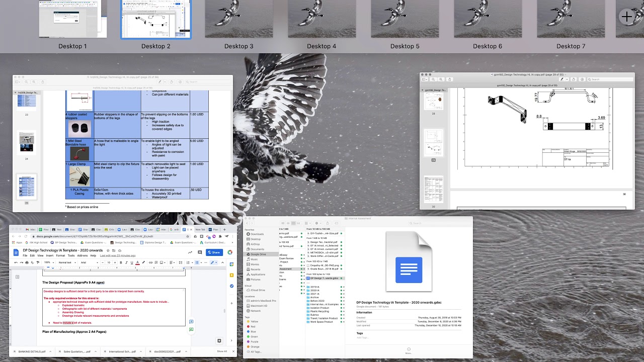Open the text alignment dropdown in Docs
This screenshot has width=644, height=362.
172,262
